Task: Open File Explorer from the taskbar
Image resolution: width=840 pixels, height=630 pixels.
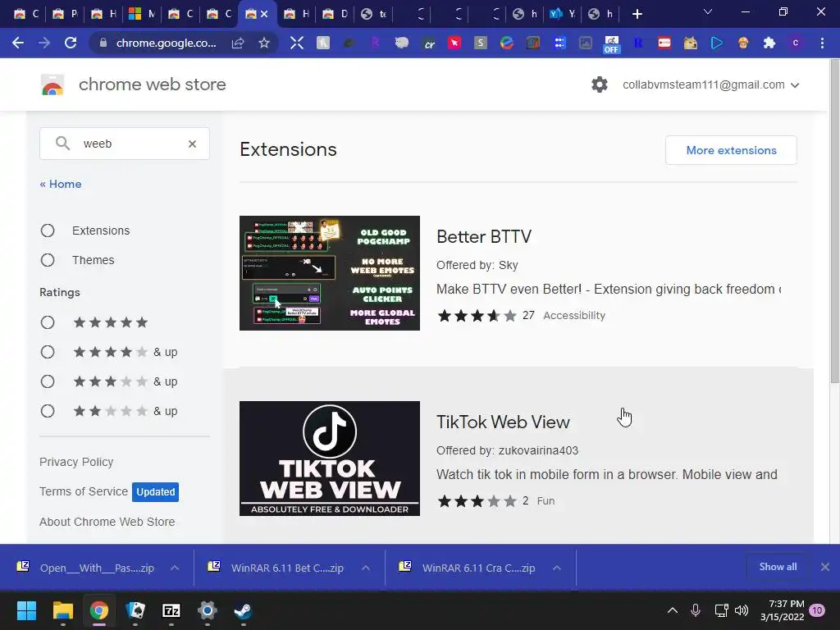Action: (x=62, y=610)
